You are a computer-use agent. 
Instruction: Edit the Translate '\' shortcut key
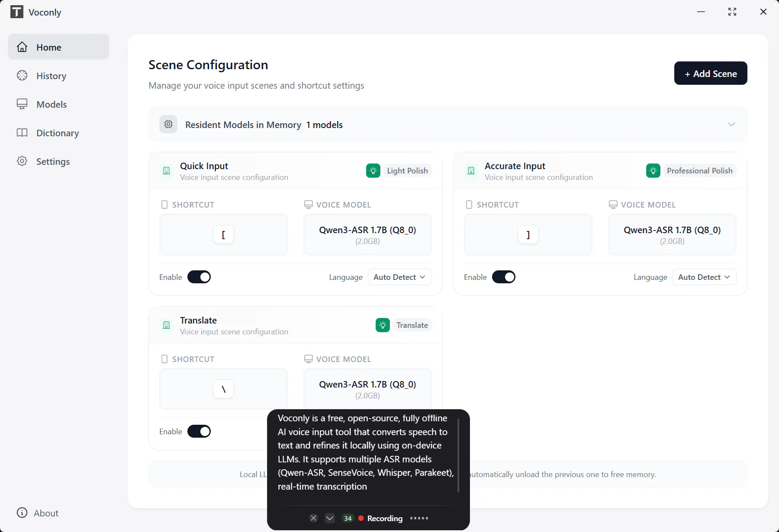pos(224,389)
